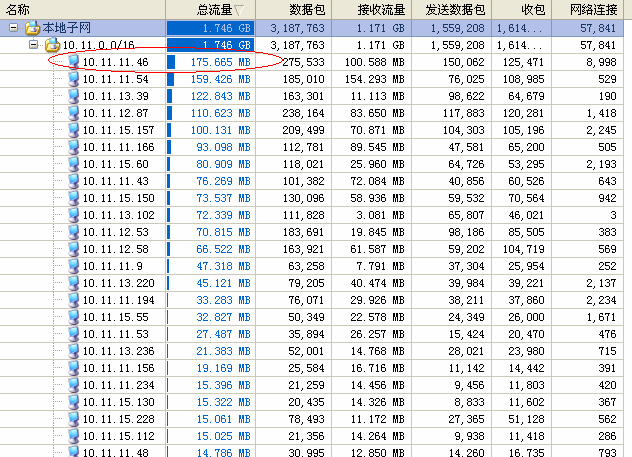Collapse the 本地子网 tree node
632x457 pixels.
click(x=14, y=28)
